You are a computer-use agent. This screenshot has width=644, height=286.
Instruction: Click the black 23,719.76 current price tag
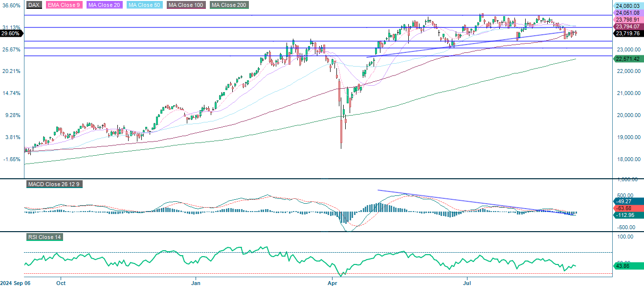click(x=629, y=32)
